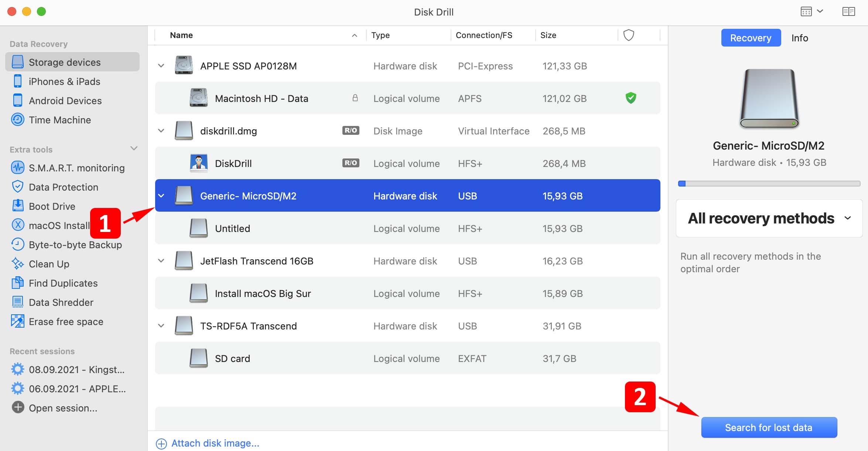Open the Find Duplicates icon
Viewport: 868px width, 451px height.
tap(17, 283)
